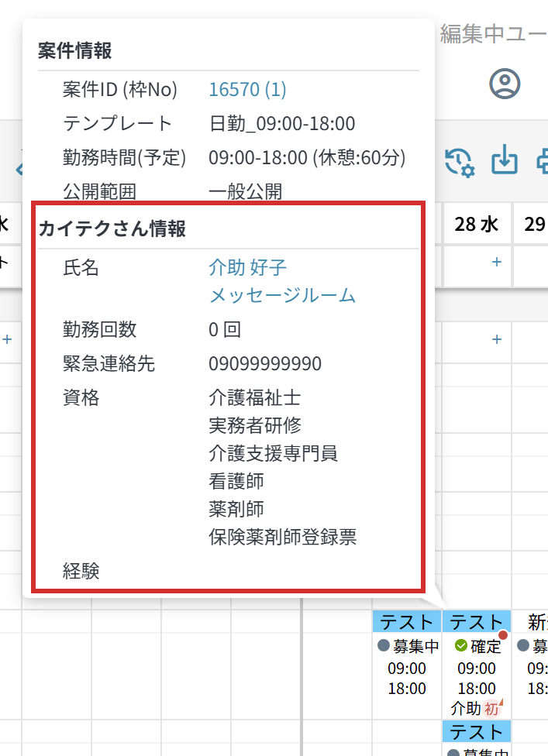The image size is (548, 756).
Task: Open job ID link 16570 (1)
Action: pyautogui.click(x=247, y=90)
